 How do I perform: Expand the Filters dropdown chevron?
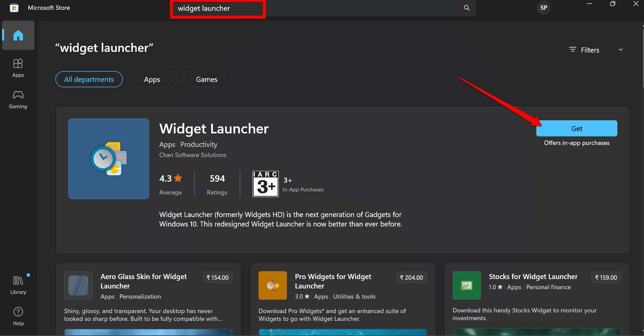pos(621,49)
